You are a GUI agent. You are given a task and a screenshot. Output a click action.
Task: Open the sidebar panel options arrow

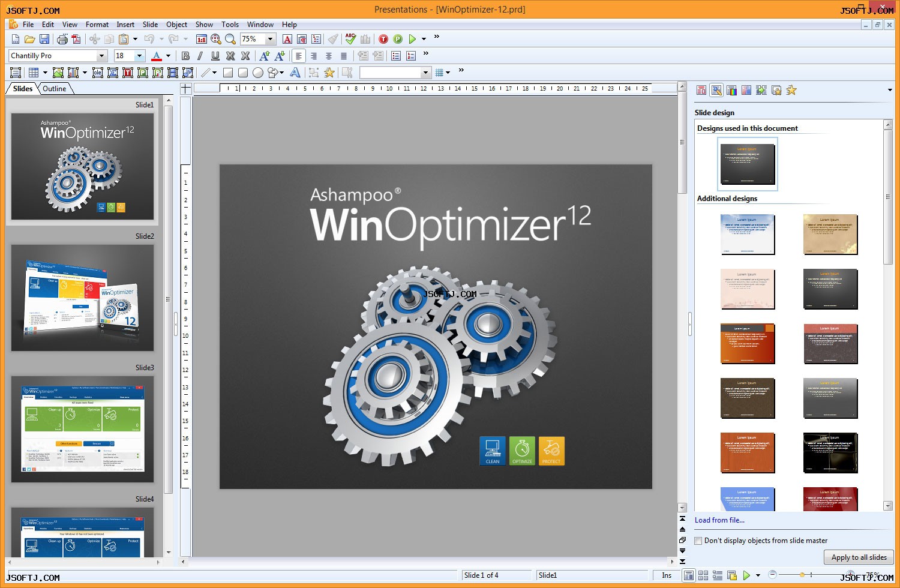[x=889, y=90]
